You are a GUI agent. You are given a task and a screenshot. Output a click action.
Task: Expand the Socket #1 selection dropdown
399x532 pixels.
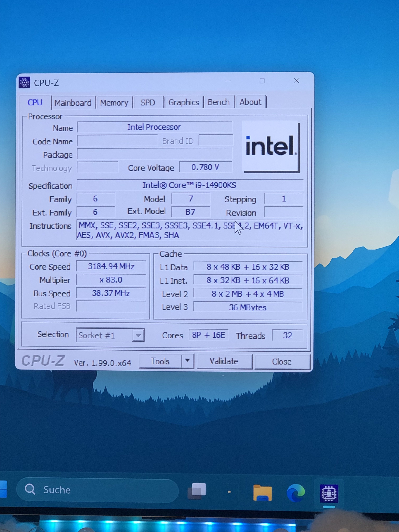(138, 335)
